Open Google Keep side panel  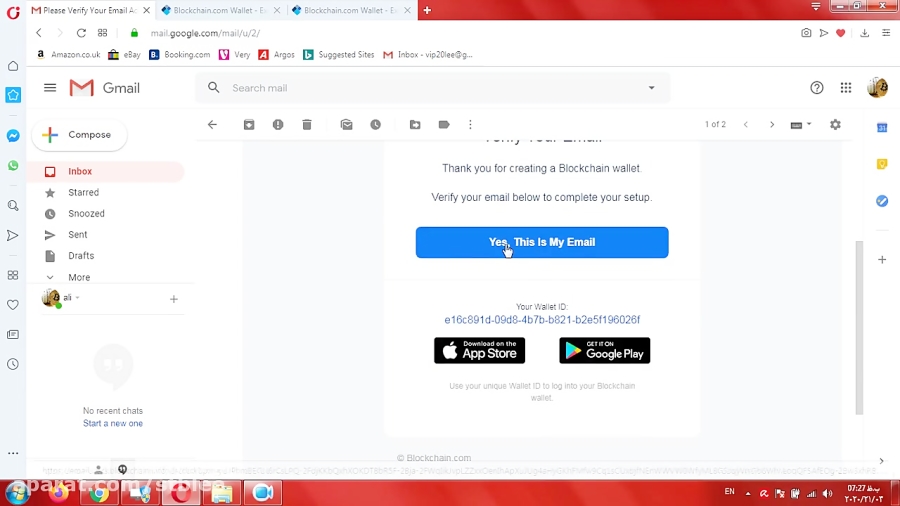pos(882,164)
